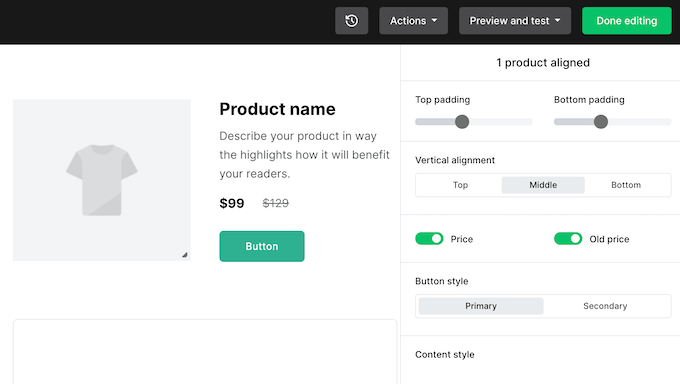This screenshot has width=680, height=384.
Task: Set vertical alignment to Top
Action: pos(460,185)
